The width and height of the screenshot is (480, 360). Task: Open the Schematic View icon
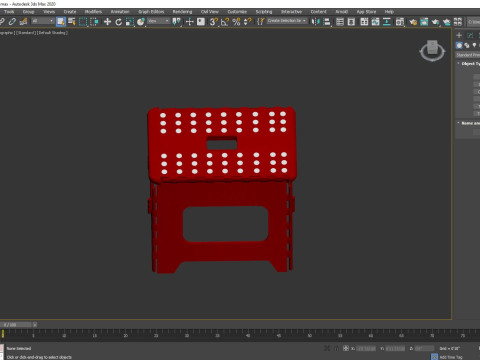[x=387, y=22]
